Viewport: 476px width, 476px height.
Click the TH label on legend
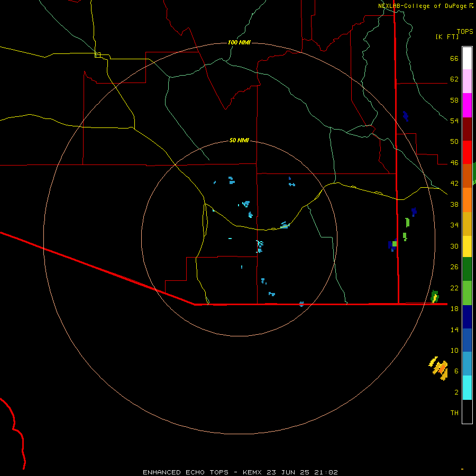pos(454,413)
